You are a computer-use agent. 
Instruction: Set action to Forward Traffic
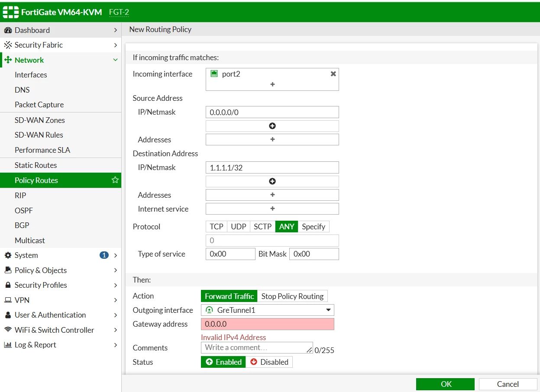(229, 296)
